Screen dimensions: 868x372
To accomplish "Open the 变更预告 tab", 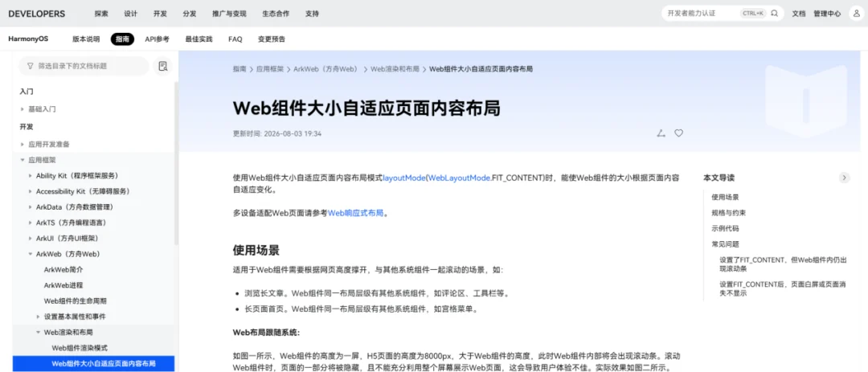I will [x=272, y=39].
